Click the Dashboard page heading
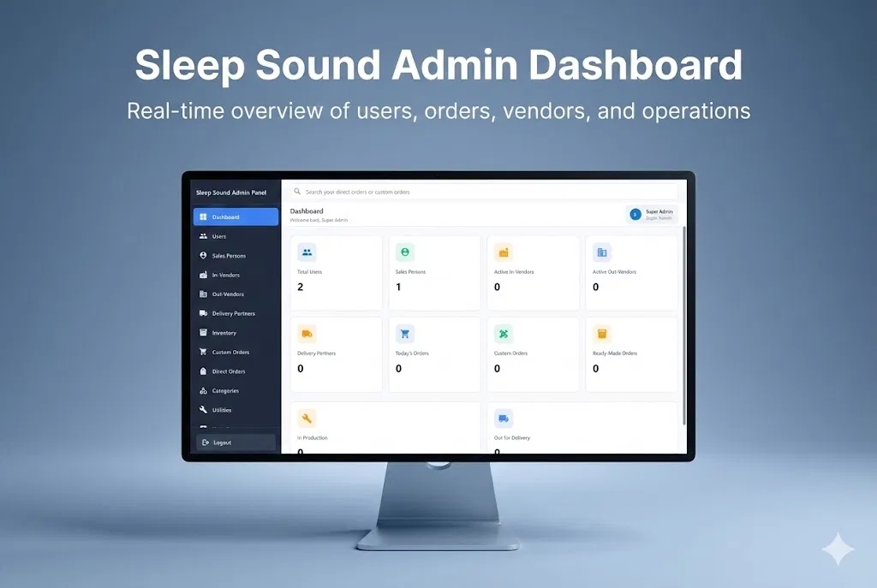Image resolution: width=877 pixels, height=588 pixels. pos(307,211)
